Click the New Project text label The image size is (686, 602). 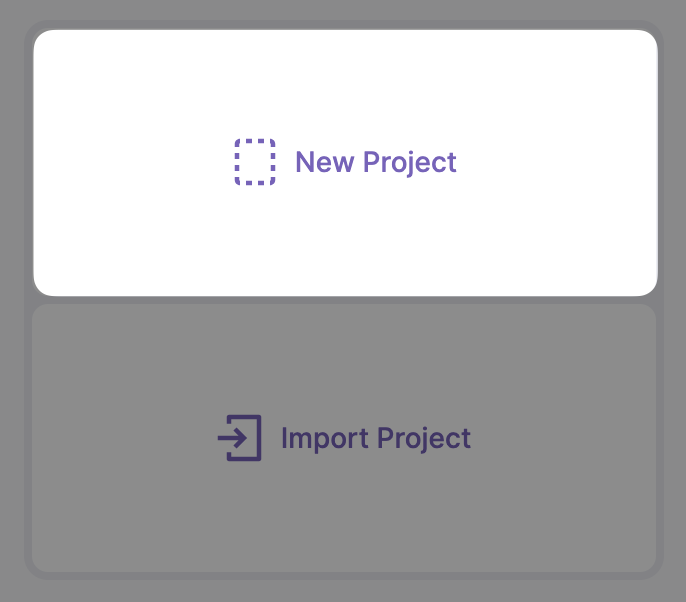pos(376,162)
